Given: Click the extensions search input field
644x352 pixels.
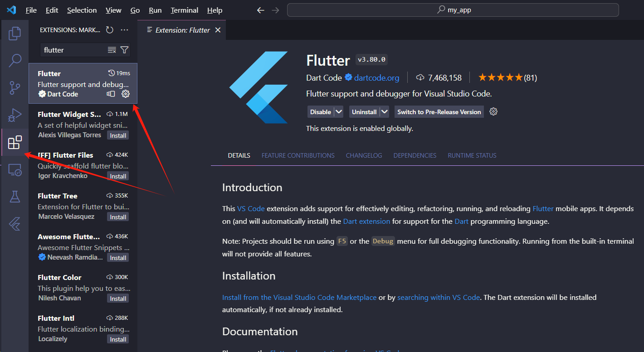Looking at the screenshot, I should [x=73, y=50].
